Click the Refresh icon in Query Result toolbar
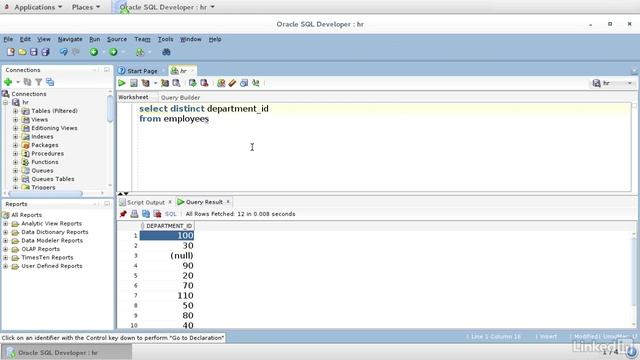640x360 pixels. pos(146,214)
